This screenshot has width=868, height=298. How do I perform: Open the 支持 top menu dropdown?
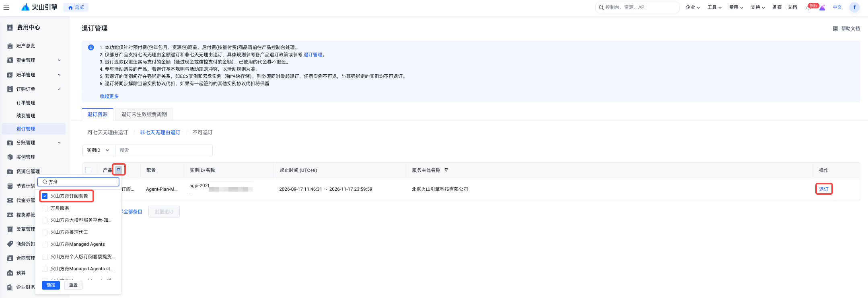click(x=758, y=7)
